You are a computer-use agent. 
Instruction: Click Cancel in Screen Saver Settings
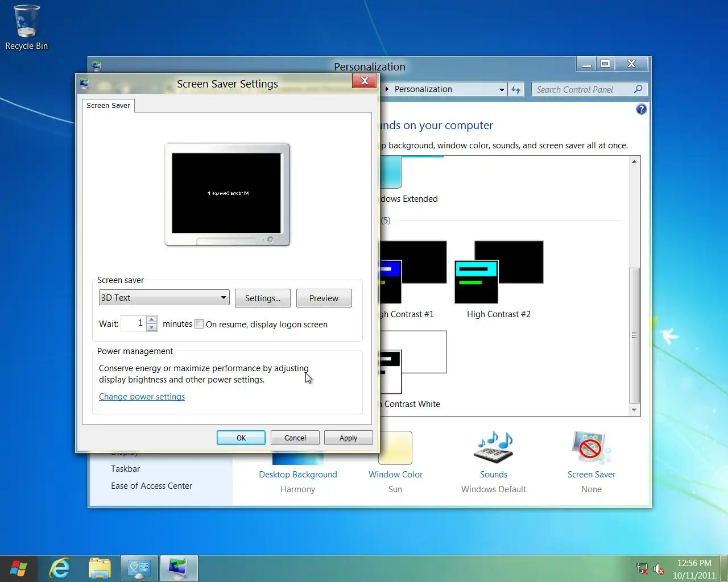pyautogui.click(x=295, y=438)
